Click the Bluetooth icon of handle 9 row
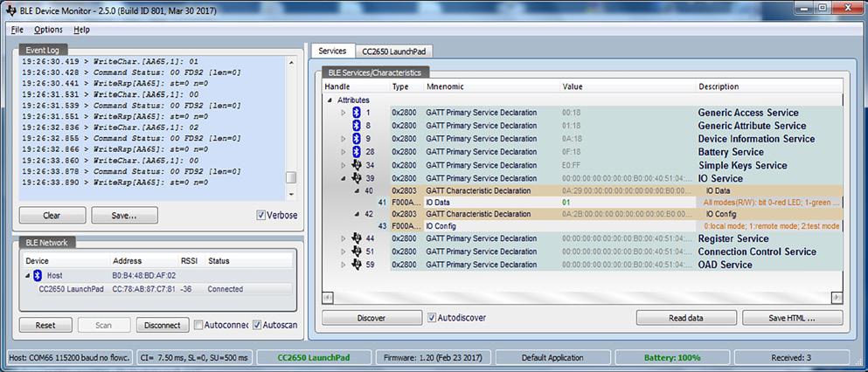Screen dimensions: 868x372 pos(357,139)
